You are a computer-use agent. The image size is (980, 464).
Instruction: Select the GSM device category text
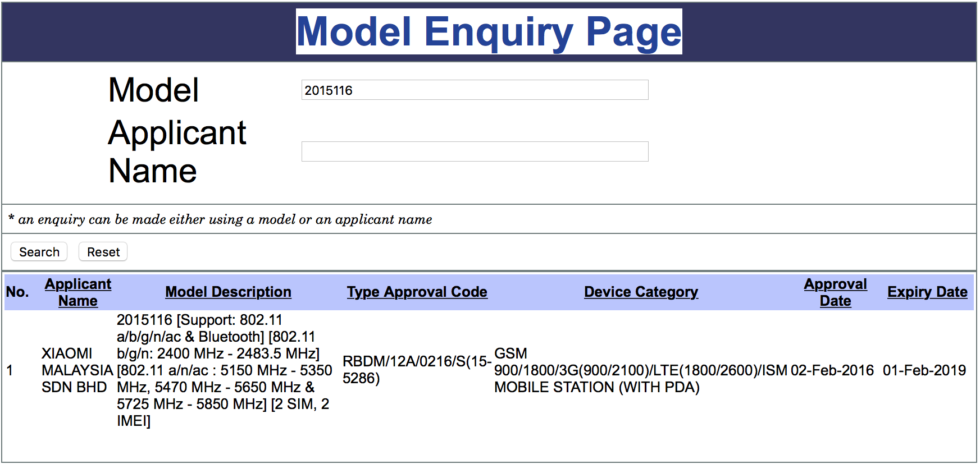(641, 370)
